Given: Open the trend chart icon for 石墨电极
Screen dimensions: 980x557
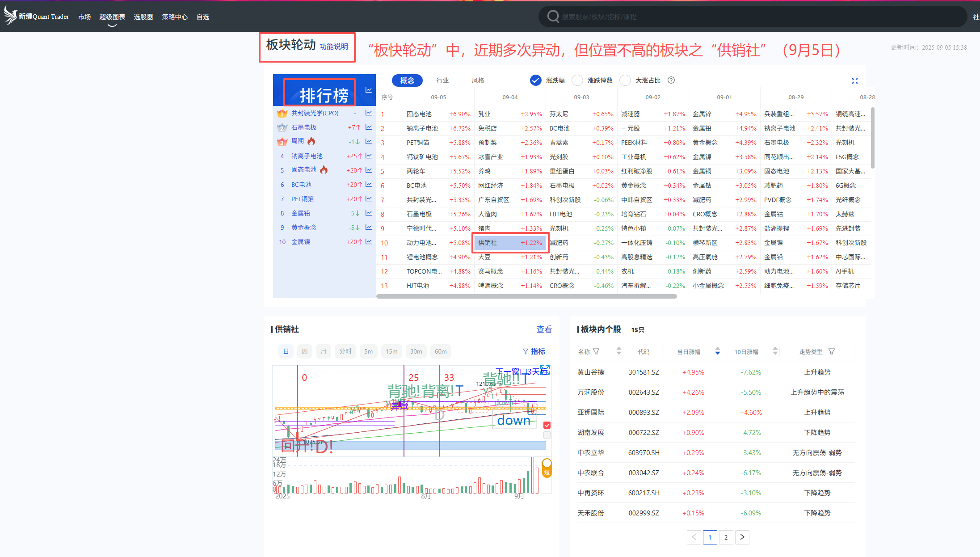Looking at the screenshot, I should pos(369,127).
